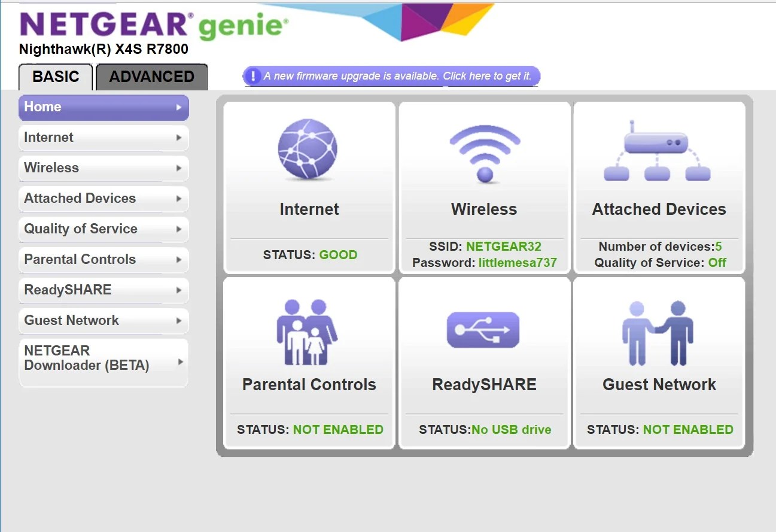Click the Internet status GOOD text
This screenshot has height=532, width=776.
click(x=338, y=255)
